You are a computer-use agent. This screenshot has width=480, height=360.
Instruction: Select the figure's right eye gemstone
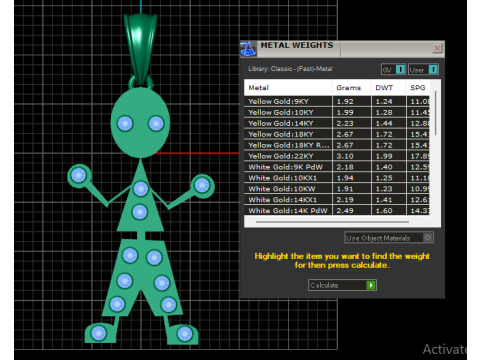pyautogui.click(x=156, y=124)
